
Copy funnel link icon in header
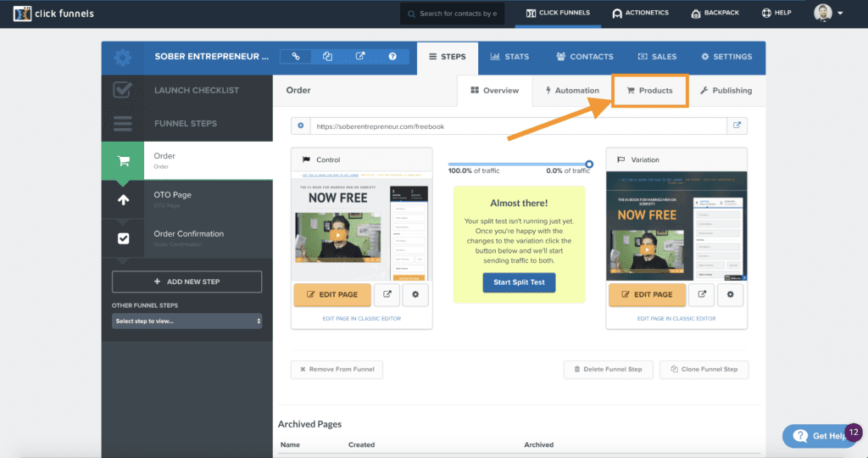pos(296,57)
